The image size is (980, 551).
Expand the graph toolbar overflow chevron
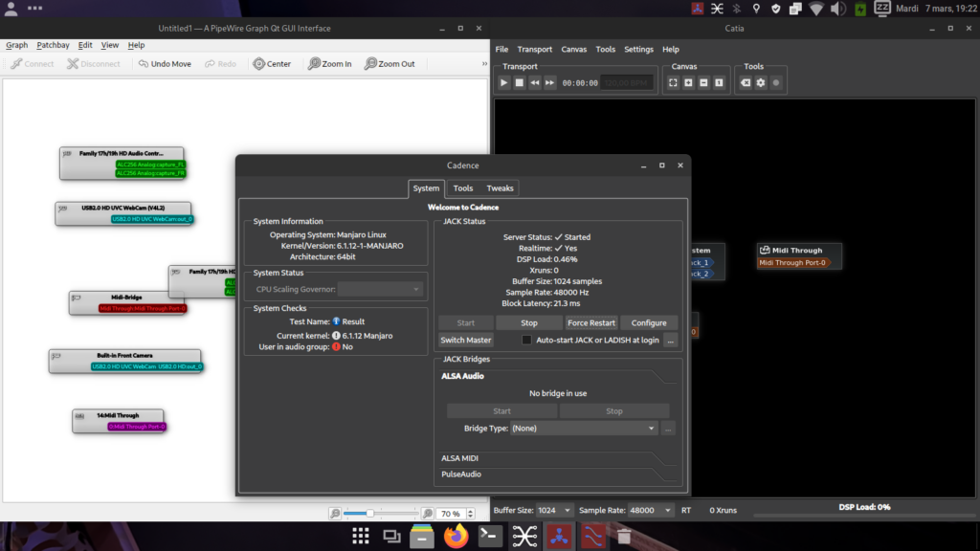[484, 64]
